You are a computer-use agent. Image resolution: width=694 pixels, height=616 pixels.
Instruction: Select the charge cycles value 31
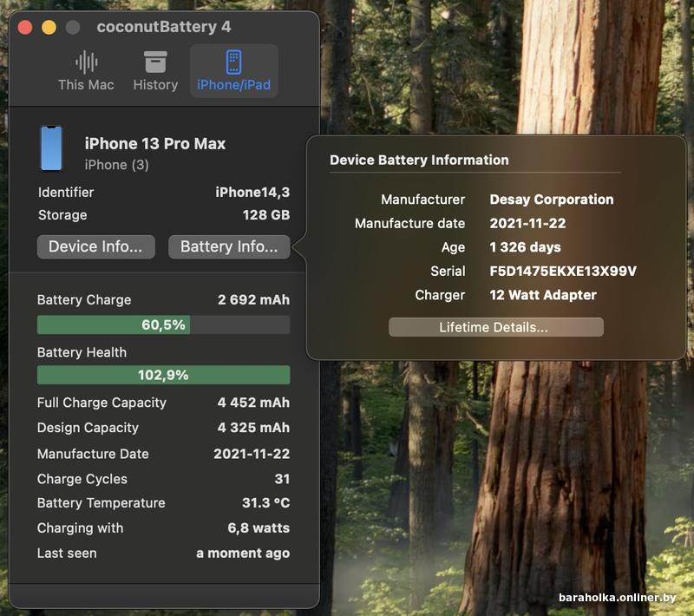click(282, 479)
